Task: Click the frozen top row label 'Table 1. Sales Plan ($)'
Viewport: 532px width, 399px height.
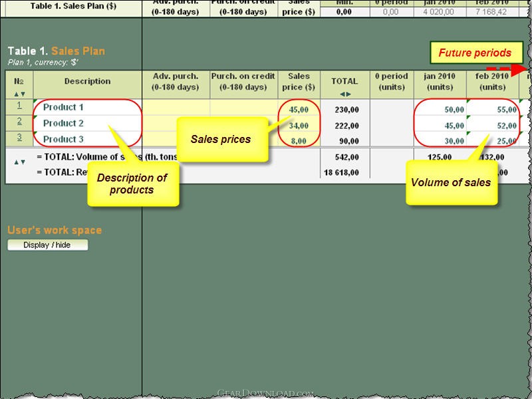Action: pos(73,6)
